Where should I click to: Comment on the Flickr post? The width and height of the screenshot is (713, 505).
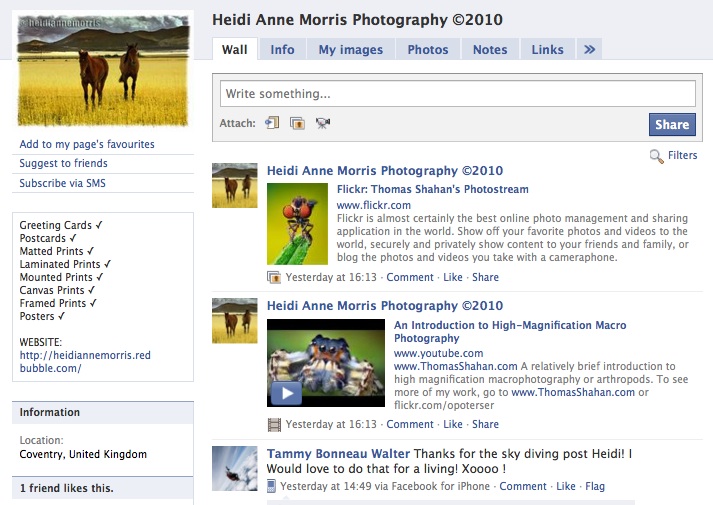410,277
